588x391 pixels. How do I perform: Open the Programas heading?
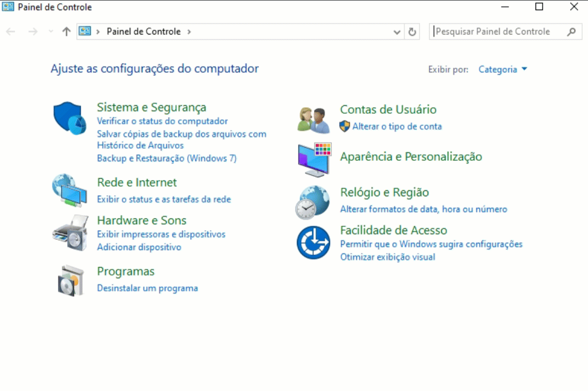[x=126, y=272]
